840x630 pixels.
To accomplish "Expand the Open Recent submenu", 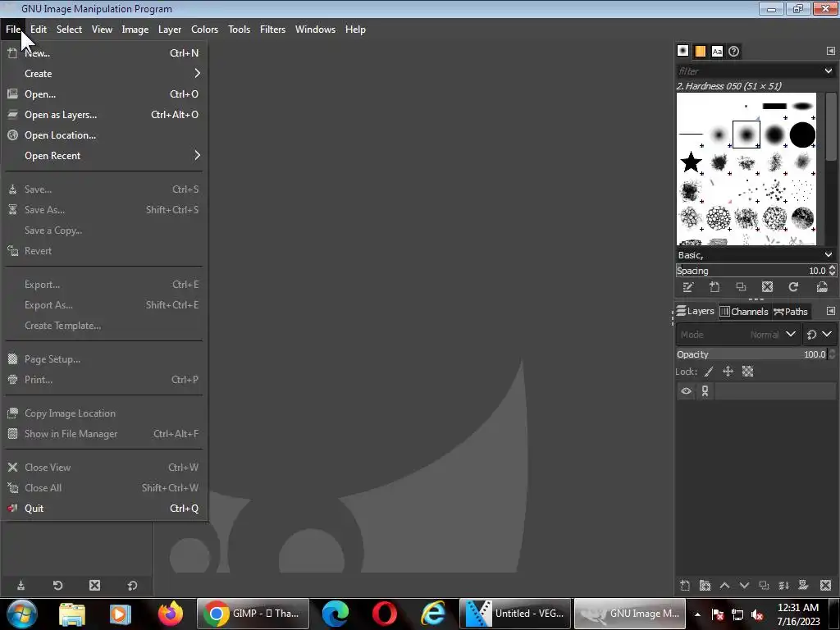I will (105, 155).
